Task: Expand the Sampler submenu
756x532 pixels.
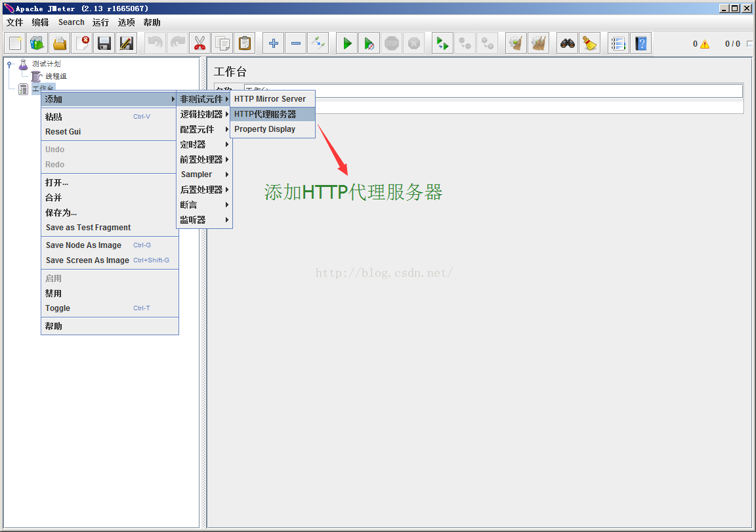Action: (204, 174)
